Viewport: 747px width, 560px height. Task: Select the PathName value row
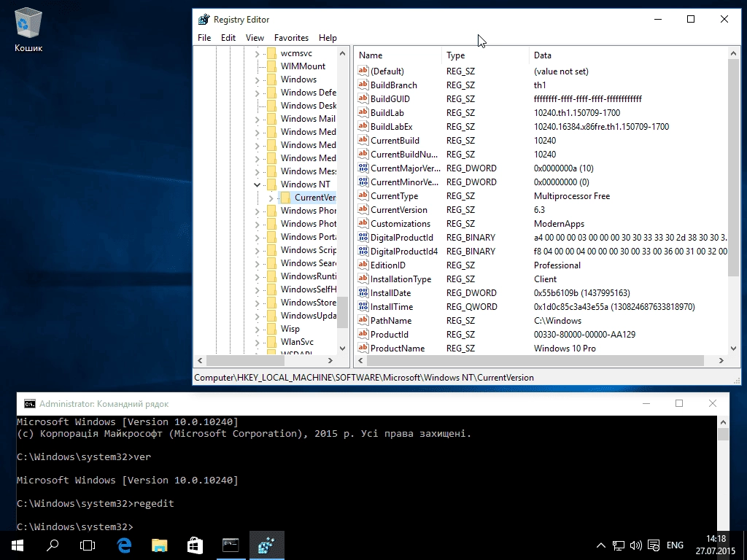[542, 321]
